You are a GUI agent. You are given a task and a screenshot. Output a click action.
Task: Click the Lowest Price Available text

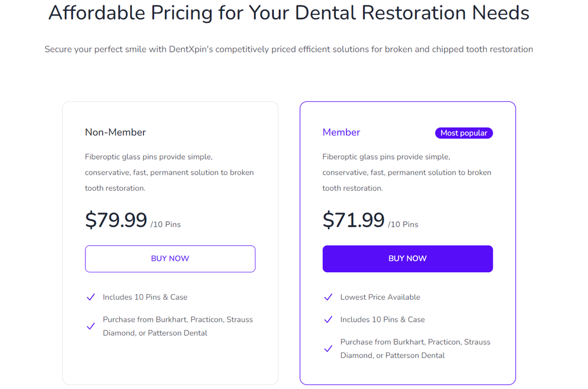[x=380, y=297]
